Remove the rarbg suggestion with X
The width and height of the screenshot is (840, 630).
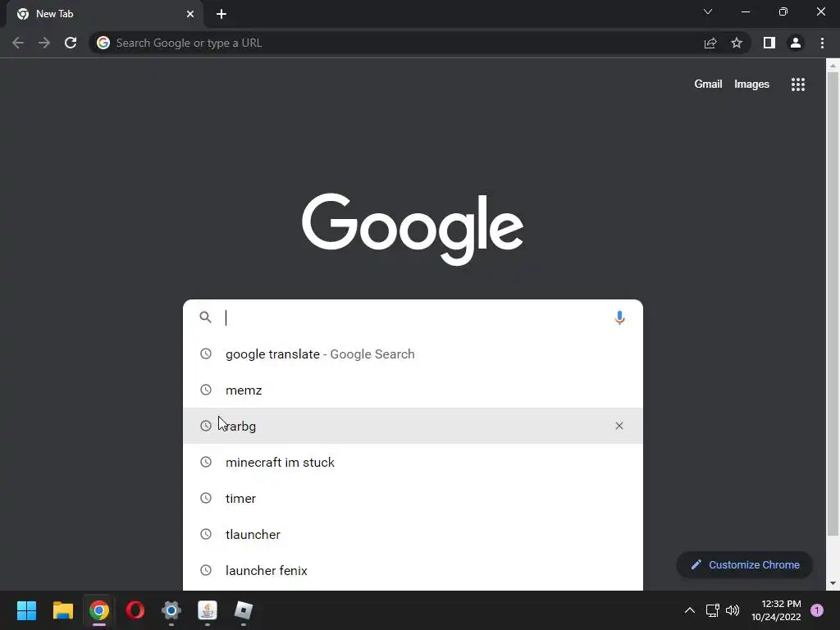click(619, 426)
